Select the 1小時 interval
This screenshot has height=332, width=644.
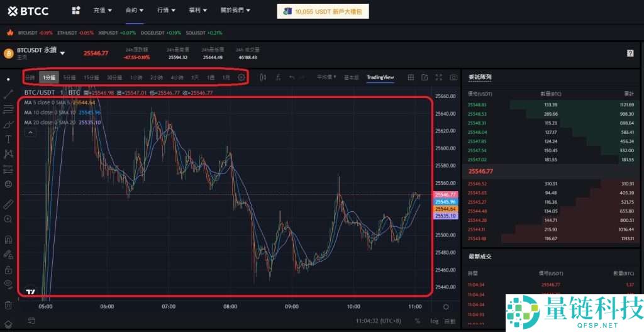click(x=136, y=77)
